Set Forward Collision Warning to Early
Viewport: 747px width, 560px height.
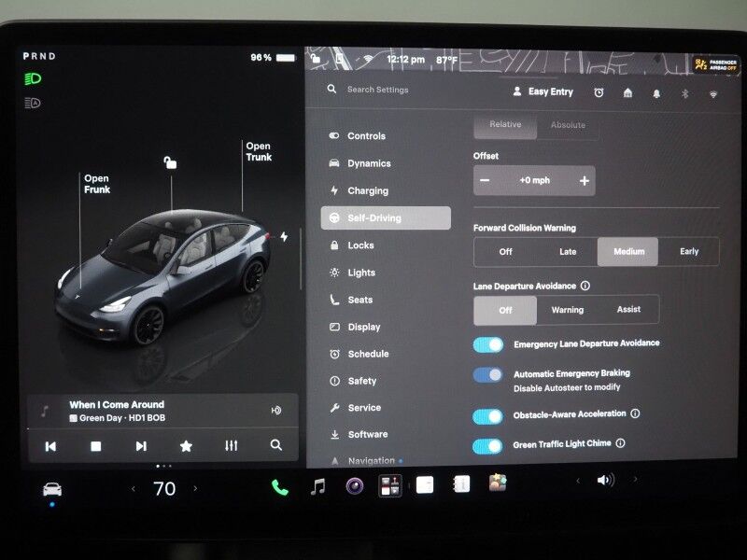689,251
